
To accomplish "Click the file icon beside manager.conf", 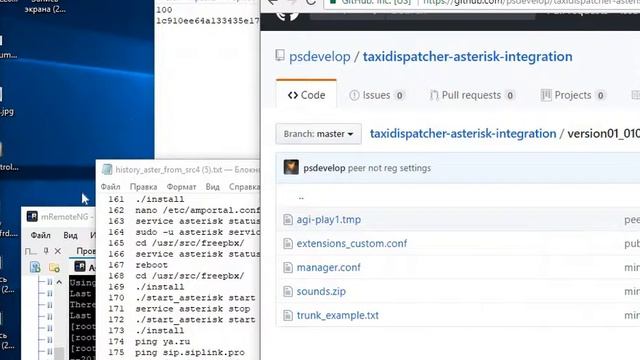I will pos(288,268).
